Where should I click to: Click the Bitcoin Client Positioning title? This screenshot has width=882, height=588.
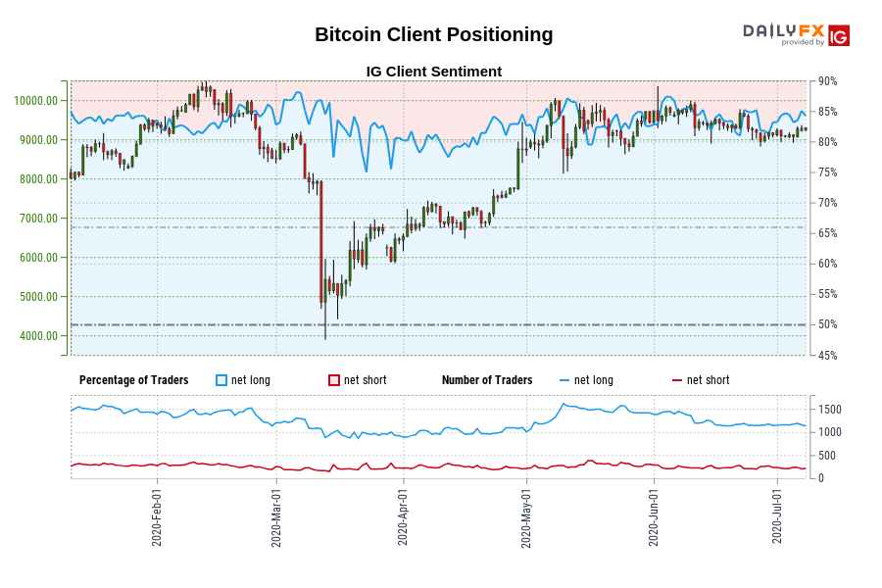(434, 34)
